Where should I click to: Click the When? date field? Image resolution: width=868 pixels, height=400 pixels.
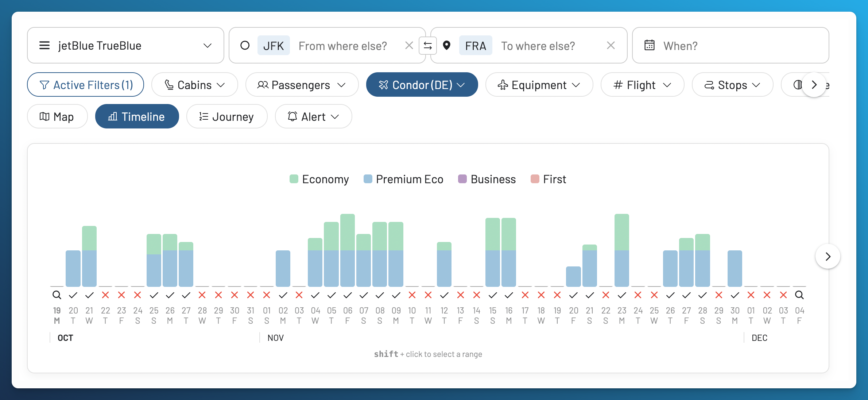point(731,45)
